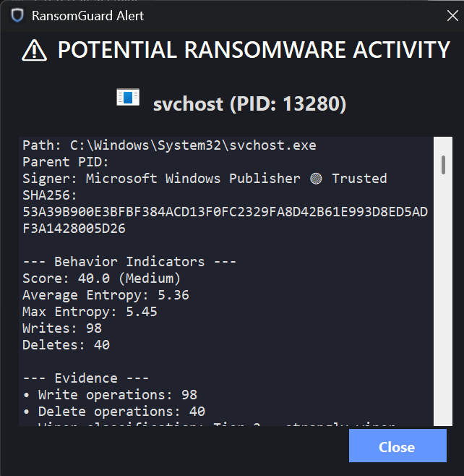
Task: Click the scrollbar thumb in details panel
Action: point(443,165)
